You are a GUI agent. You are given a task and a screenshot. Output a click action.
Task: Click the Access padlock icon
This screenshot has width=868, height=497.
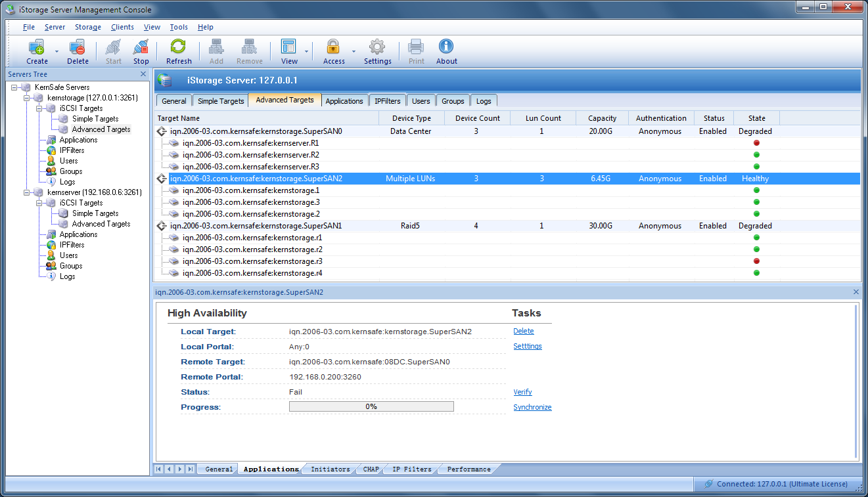[x=334, y=47]
